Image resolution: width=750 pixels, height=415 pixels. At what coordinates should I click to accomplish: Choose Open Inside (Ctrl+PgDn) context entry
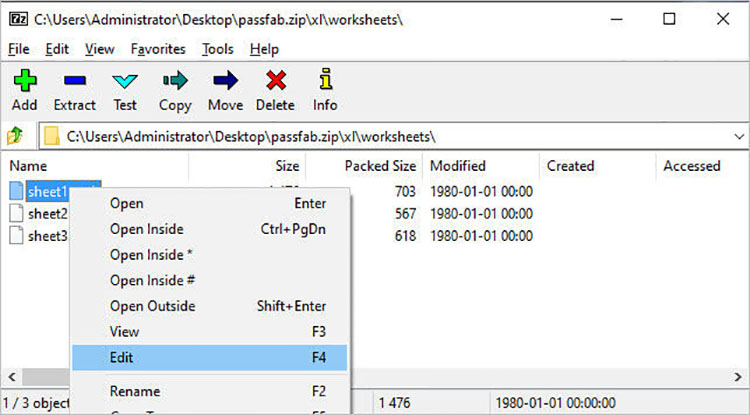coord(210,229)
